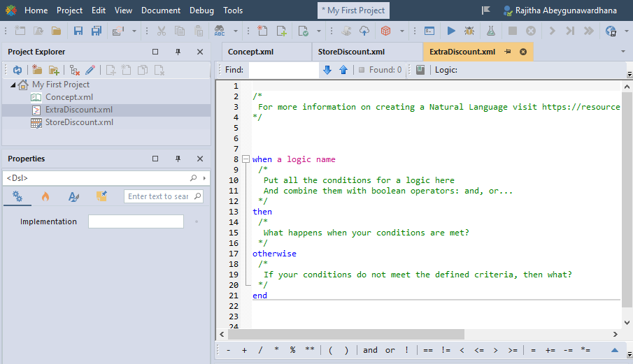Screen dimensions: 633x364
Task: Collapse the code block at line 8
Action: click(x=246, y=159)
